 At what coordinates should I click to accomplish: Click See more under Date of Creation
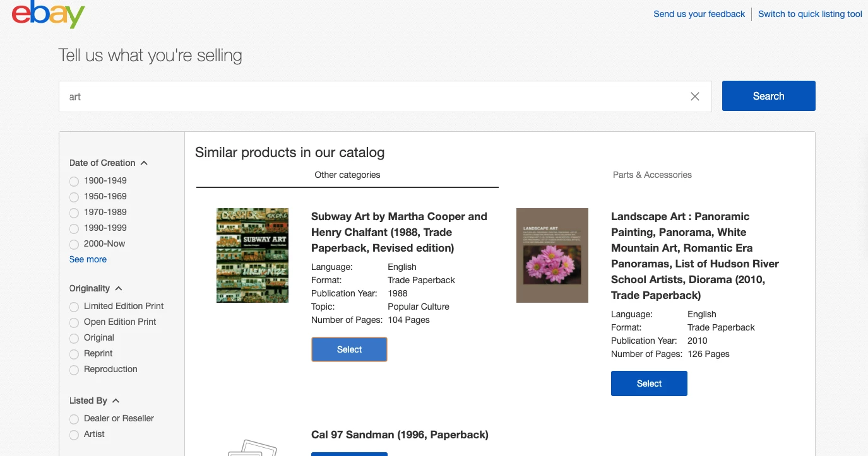click(x=88, y=259)
